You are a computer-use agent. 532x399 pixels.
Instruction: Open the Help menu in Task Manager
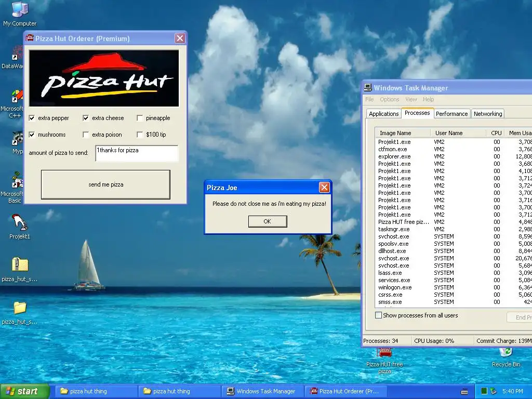428,99
